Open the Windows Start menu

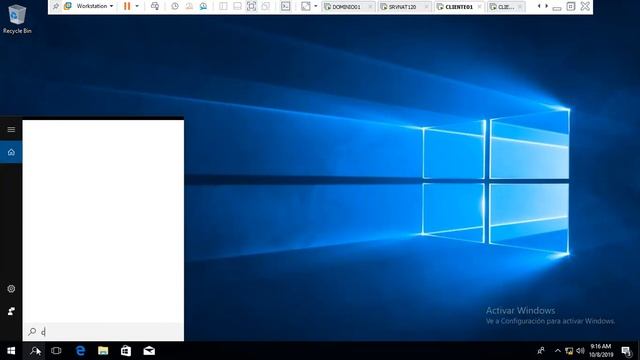11,351
